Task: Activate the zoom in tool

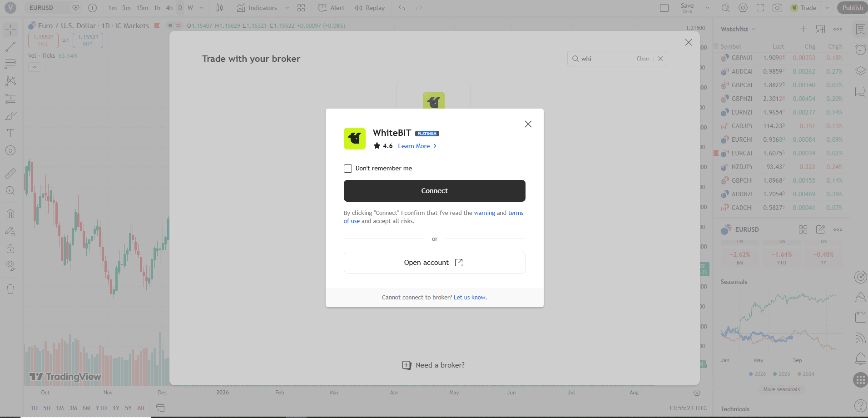Action: 10,191
